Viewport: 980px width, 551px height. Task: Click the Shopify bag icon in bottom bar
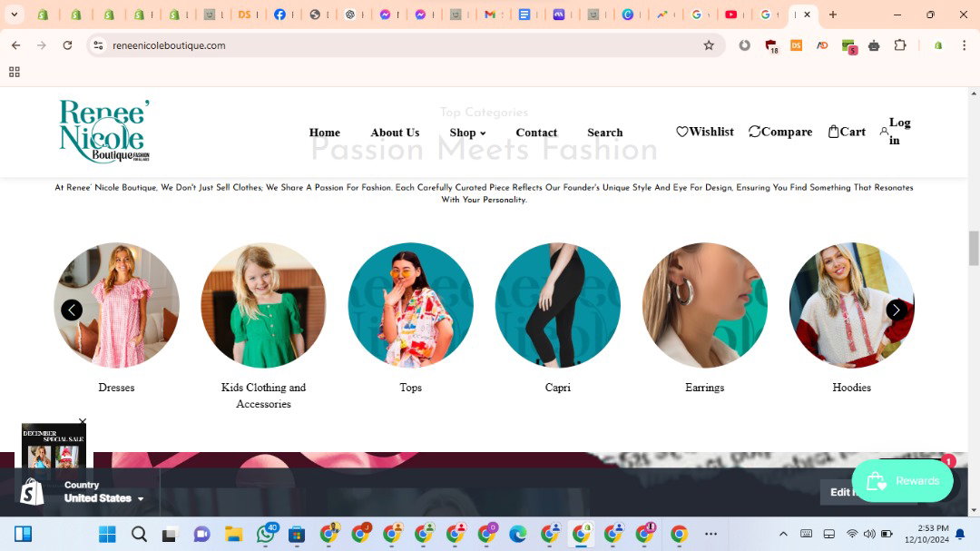[32, 492]
